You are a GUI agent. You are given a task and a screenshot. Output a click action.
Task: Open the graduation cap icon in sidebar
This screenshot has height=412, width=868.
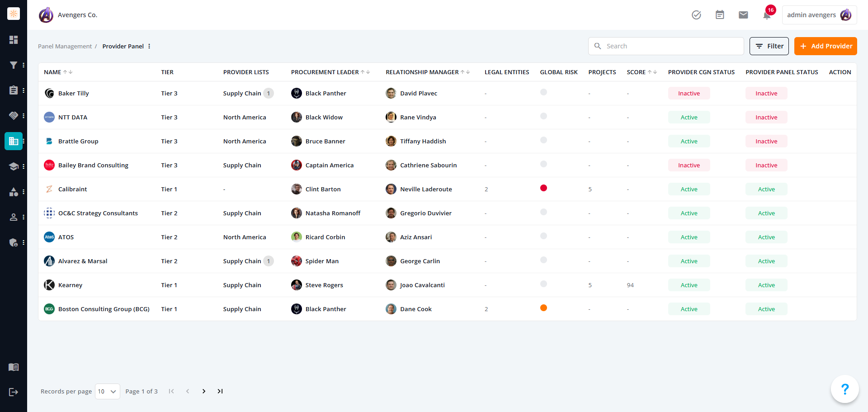14,166
